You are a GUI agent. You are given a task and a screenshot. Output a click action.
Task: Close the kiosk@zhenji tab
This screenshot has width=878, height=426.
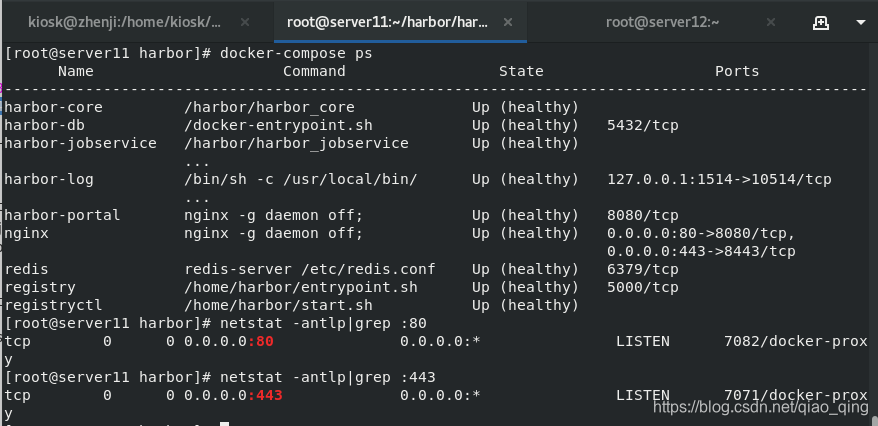click(x=245, y=22)
